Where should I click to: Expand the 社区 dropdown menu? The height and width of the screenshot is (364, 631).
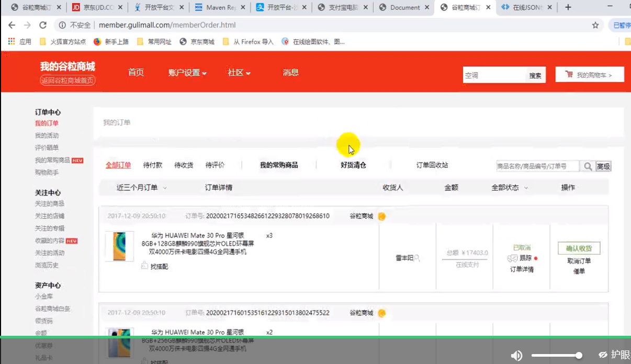[x=239, y=73]
